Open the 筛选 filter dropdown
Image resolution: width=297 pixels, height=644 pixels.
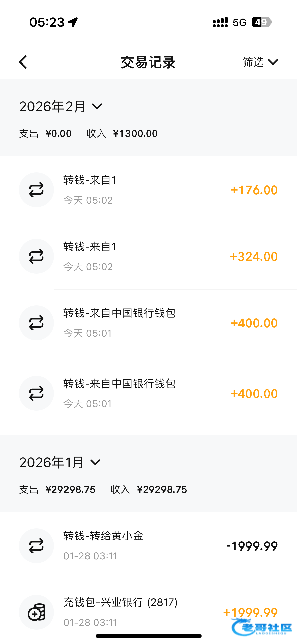click(x=260, y=62)
